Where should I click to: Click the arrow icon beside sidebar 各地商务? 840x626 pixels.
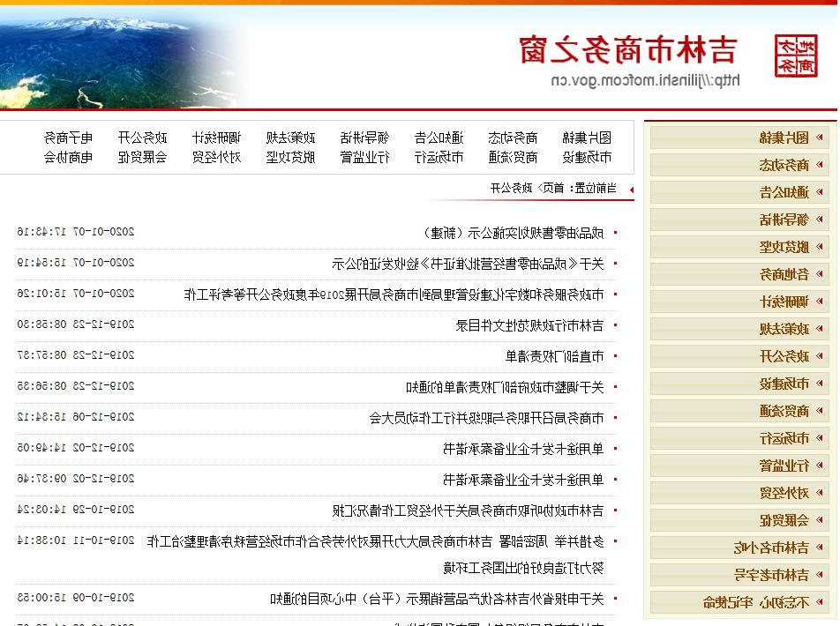pos(819,274)
